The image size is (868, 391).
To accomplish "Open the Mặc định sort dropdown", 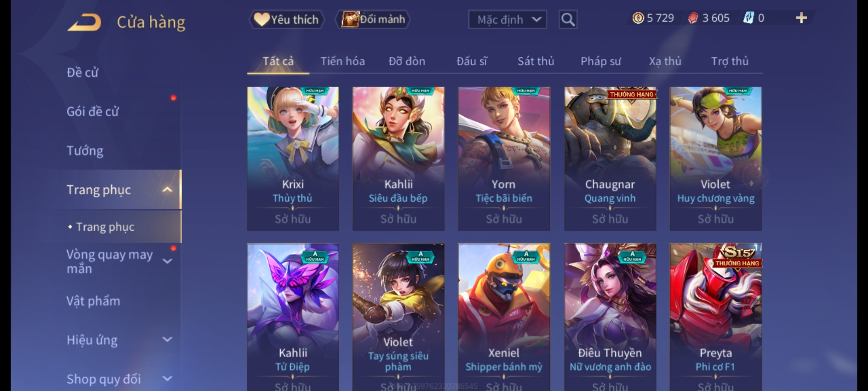I will (x=507, y=20).
